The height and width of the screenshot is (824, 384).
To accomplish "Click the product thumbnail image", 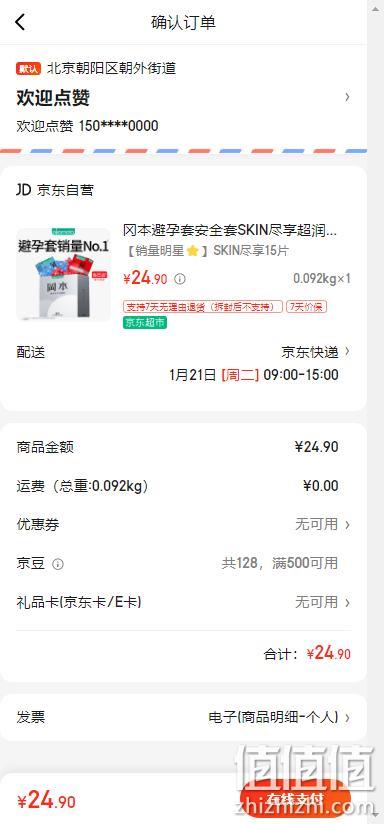I will point(63,273).
